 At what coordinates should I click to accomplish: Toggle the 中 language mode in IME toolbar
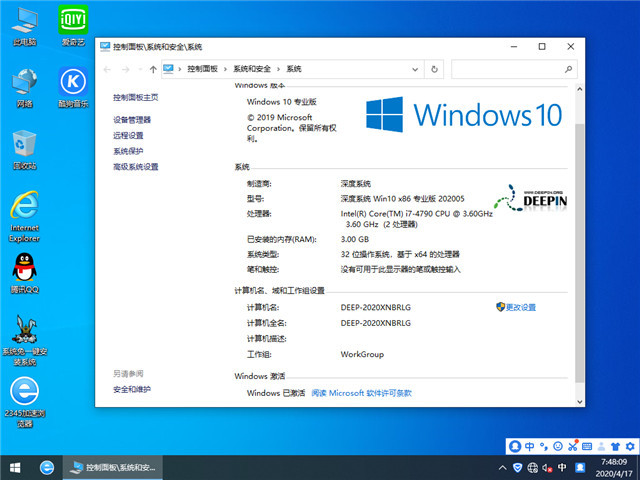[x=529, y=446]
